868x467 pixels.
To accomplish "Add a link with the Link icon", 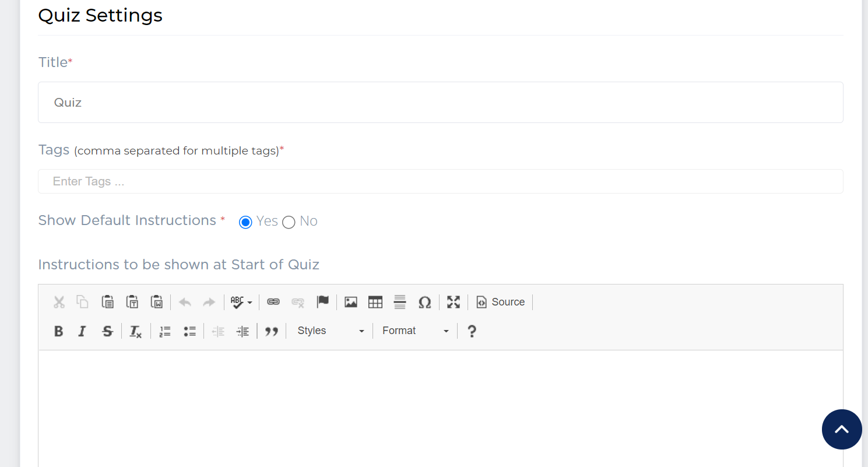I will [x=273, y=302].
